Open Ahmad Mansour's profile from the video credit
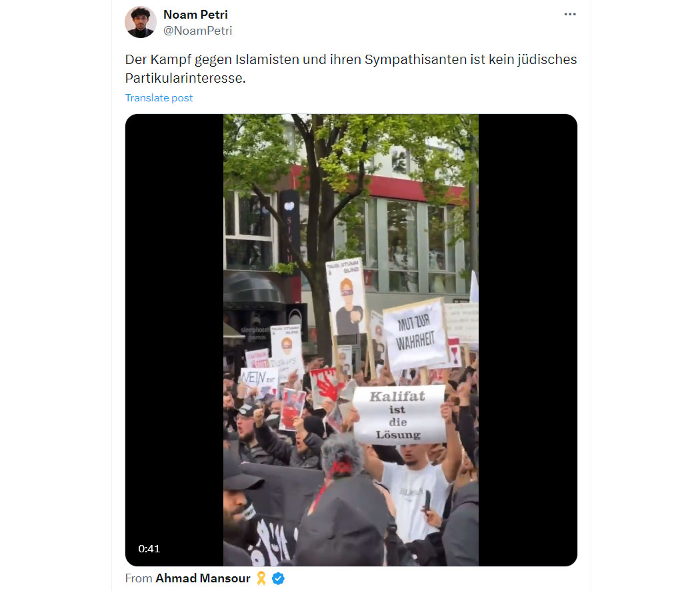 point(203,578)
